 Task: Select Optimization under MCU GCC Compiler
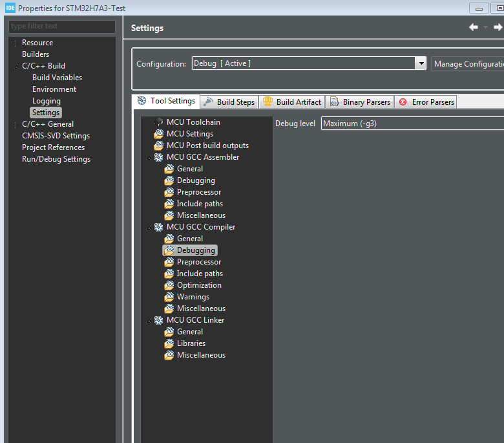(x=199, y=285)
